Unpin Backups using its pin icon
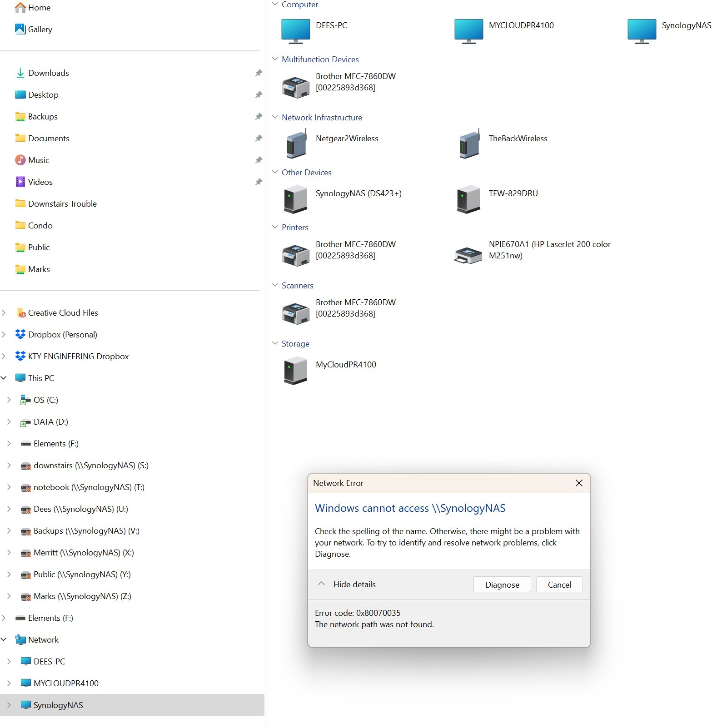Viewport: 727px width, 728px height. pos(259,116)
